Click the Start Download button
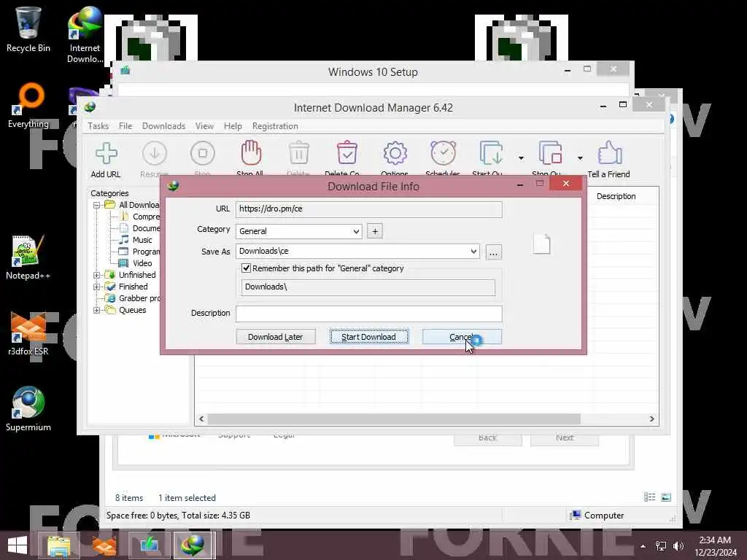 [368, 337]
